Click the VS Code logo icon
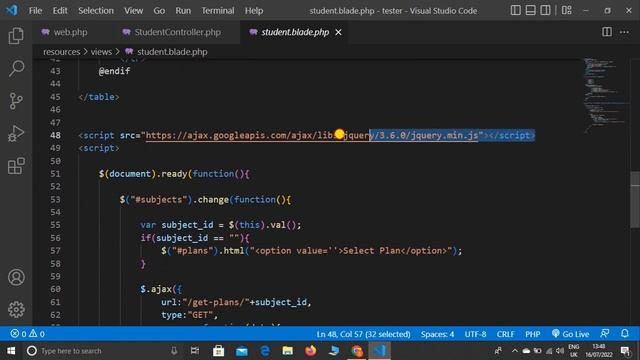The image size is (640, 360). [11, 10]
